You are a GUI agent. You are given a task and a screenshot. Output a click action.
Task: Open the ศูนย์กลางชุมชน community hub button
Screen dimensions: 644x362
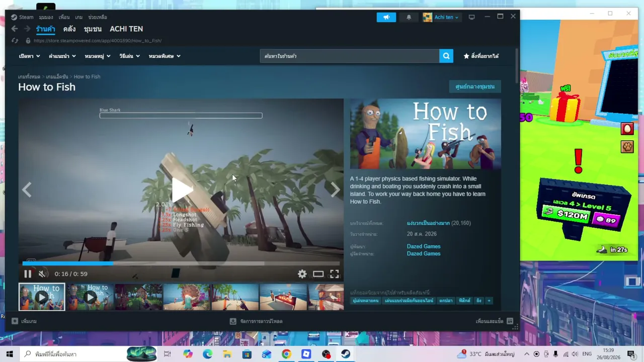pos(475,86)
